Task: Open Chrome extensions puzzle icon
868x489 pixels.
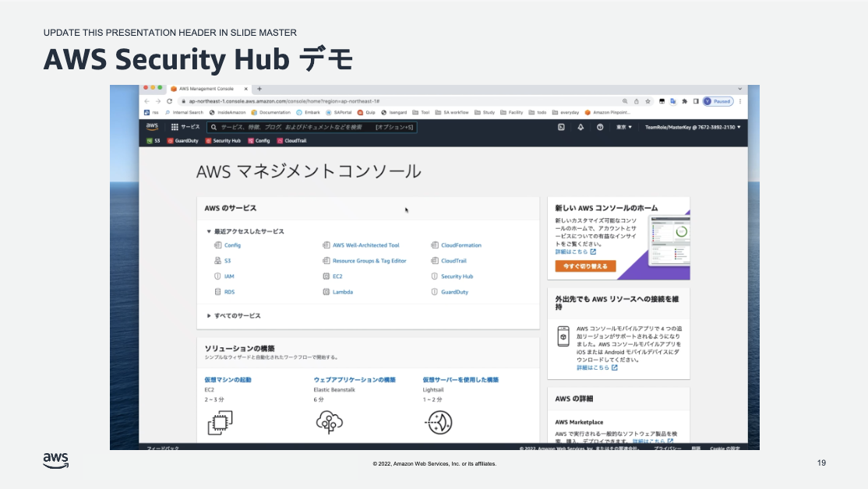Action: (x=685, y=101)
